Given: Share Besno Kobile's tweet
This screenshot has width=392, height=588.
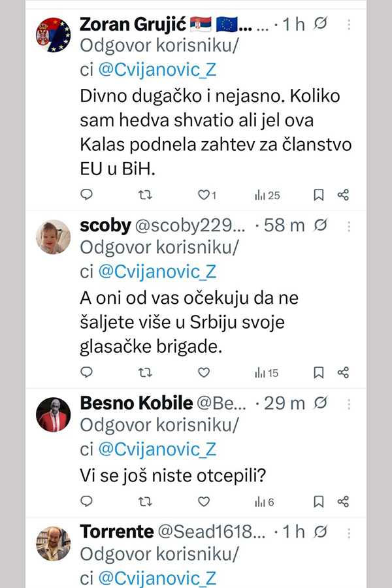Looking at the screenshot, I should (x=343, y=501).
